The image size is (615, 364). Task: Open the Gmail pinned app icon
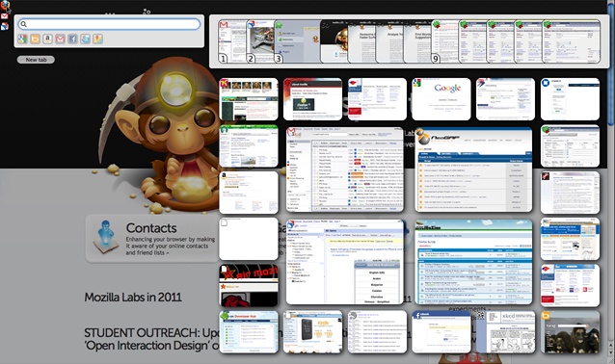pyautogui.click(x=4, y=16)
